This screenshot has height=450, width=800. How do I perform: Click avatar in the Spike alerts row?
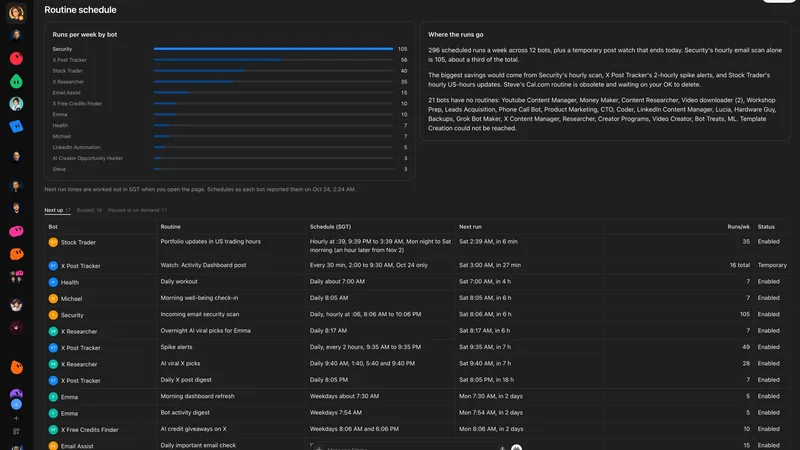click(x=53, y=347)
